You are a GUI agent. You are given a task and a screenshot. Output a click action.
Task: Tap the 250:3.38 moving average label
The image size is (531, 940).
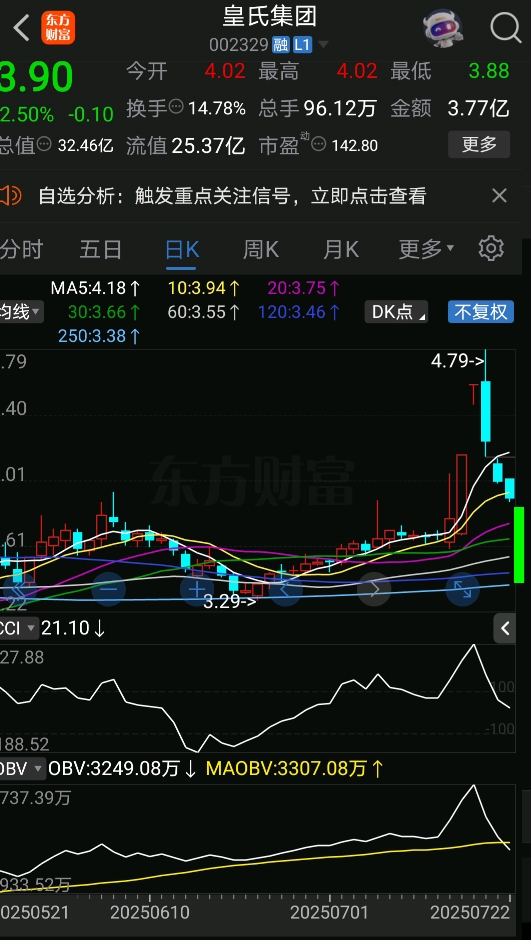click(99, 336)
